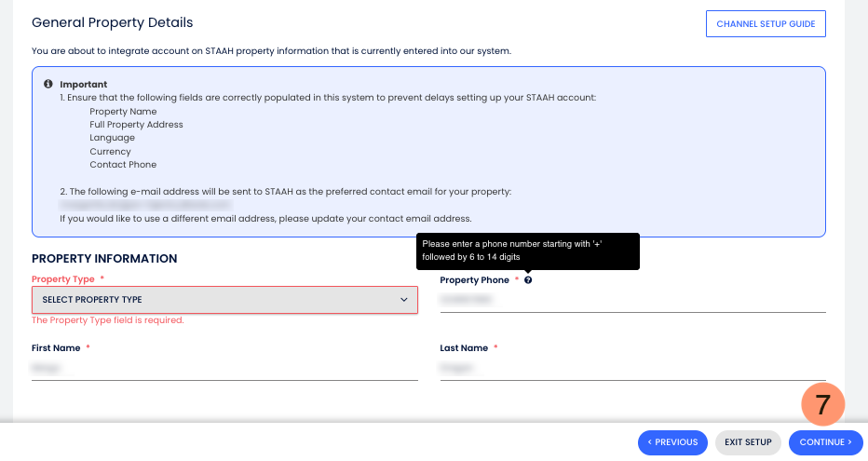This screenshot has height=461, width=868.
Task: Click the Important info circle icon
Action: point(47,84)
